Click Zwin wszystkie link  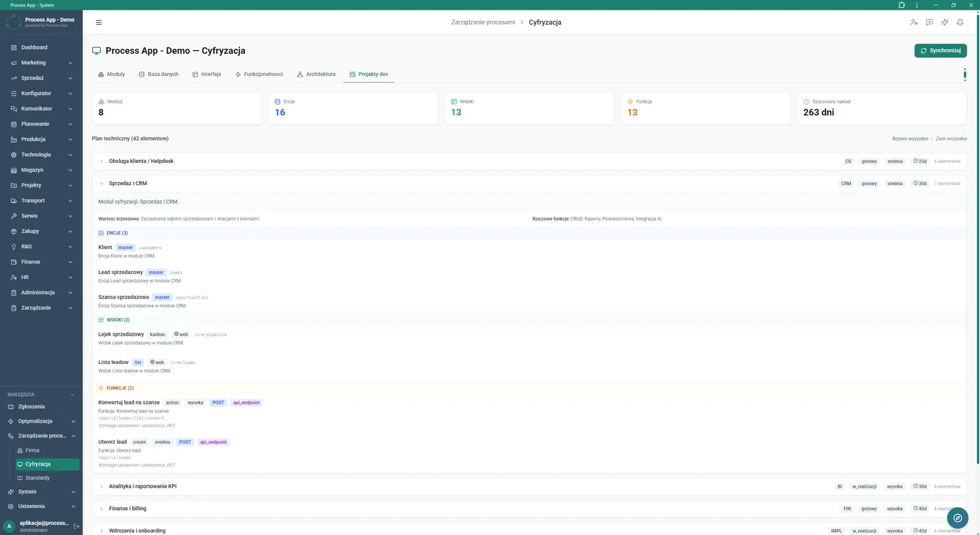[951, 138]
